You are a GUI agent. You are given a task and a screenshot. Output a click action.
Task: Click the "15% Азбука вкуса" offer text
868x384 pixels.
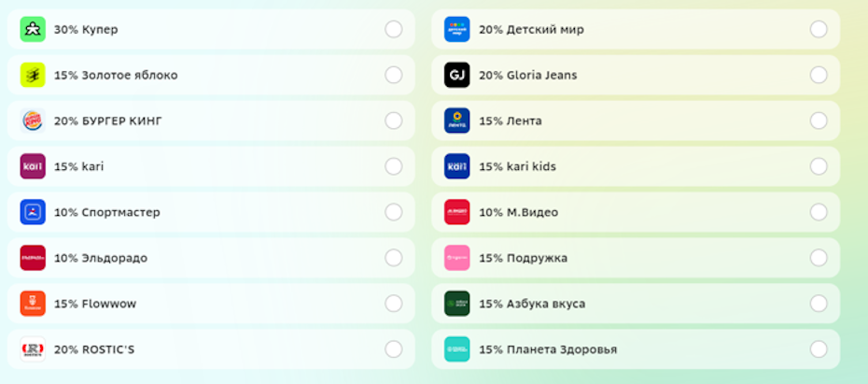click(532, 304)
